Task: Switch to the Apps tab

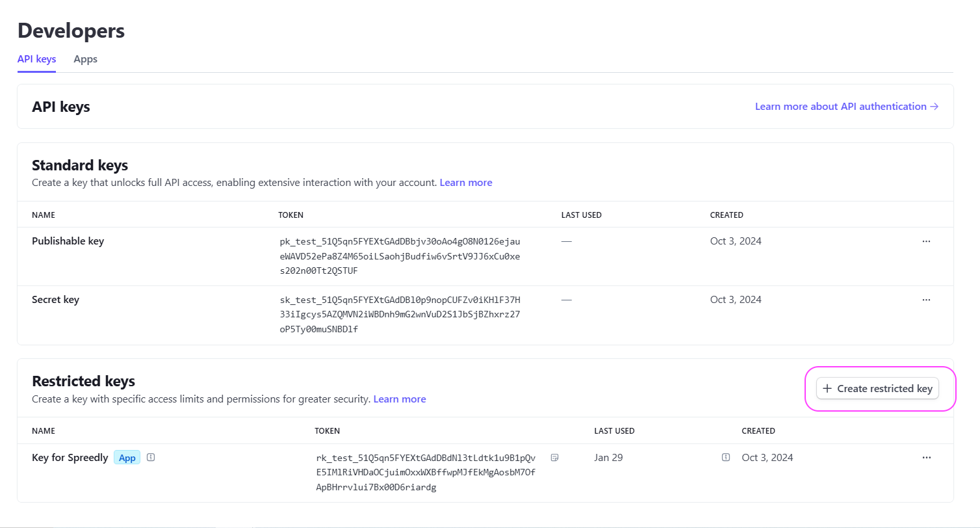Action: 85,59
